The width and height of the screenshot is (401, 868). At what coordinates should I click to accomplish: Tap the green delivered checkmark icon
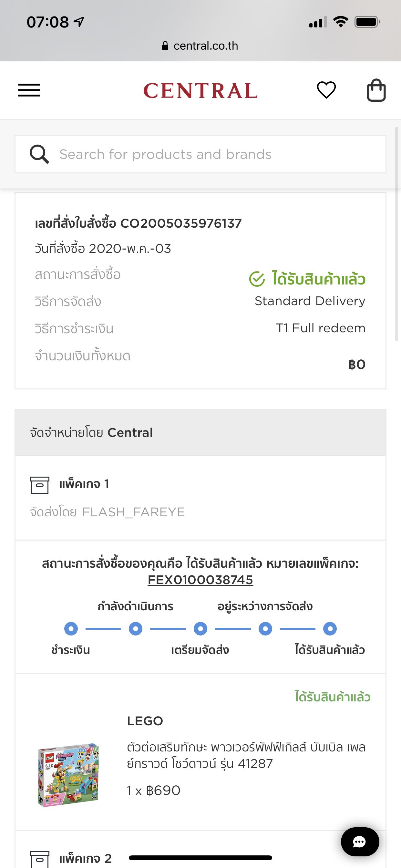[257, 279]
